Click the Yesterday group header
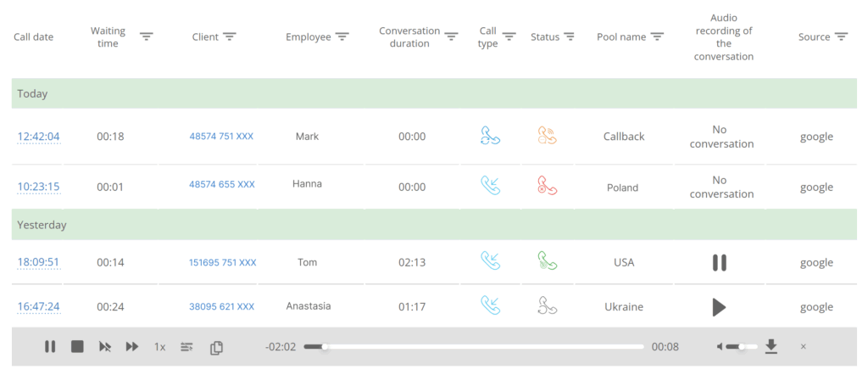The image size is (868, 375). 434,225
